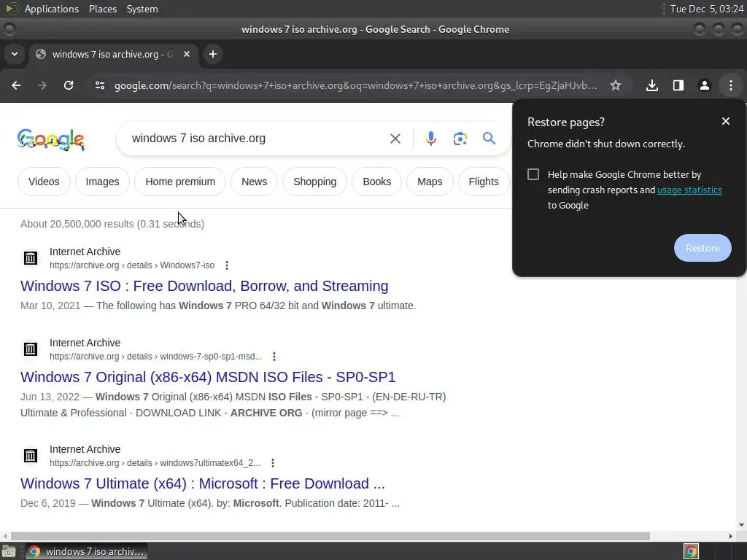This screenshot has height=560, width=747.
Task: Open the Chrome profile icon
Action: tap(705, 85)
